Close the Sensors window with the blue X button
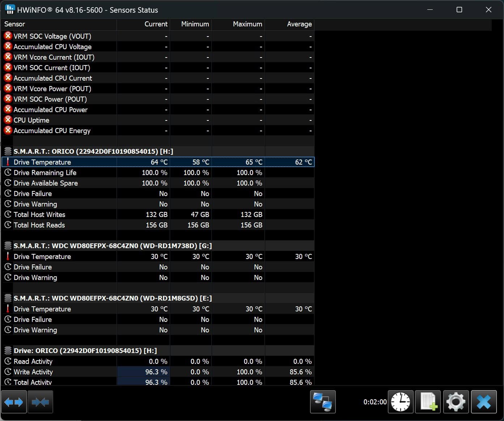Viewport: 504px width, 421px height. [x=484, y=401]
